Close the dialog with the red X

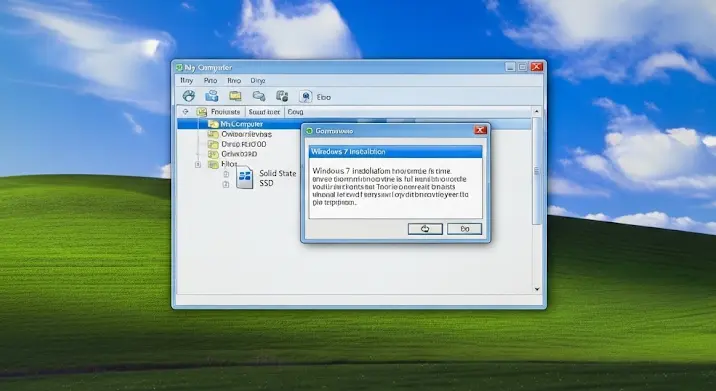click(x=480, y=130)
